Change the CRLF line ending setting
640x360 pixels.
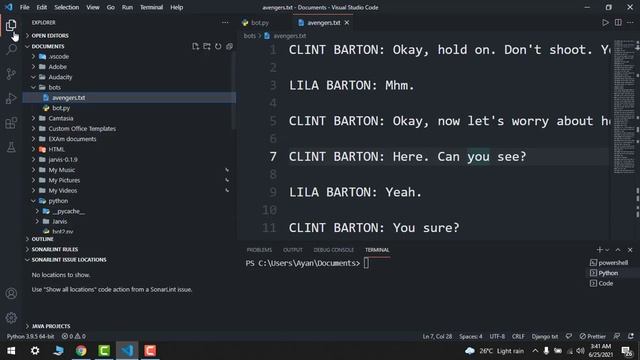(x=518, y=336)
